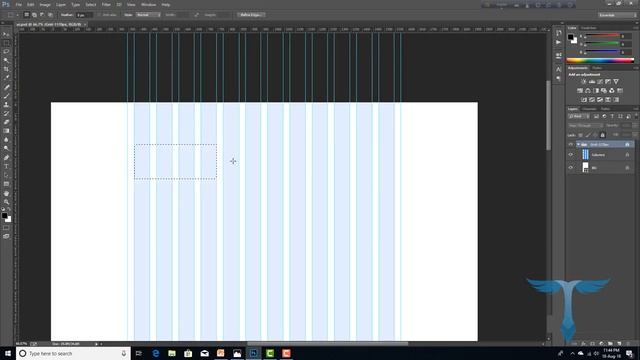
Task: Open the Window menu
Action: (149, 4)
